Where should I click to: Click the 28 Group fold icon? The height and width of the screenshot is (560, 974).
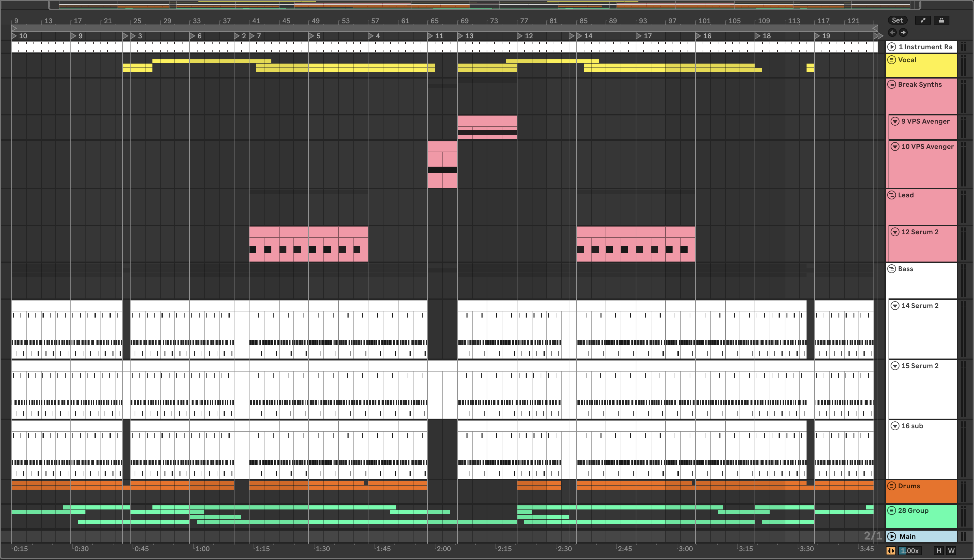[x=892, y=511]
